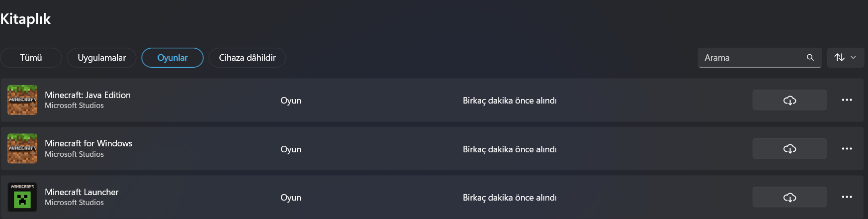The width and height of the screenshot is (868, 219).
Task: Download Minecraft for Windows via cloud icon
Action: tap(789, 149)
